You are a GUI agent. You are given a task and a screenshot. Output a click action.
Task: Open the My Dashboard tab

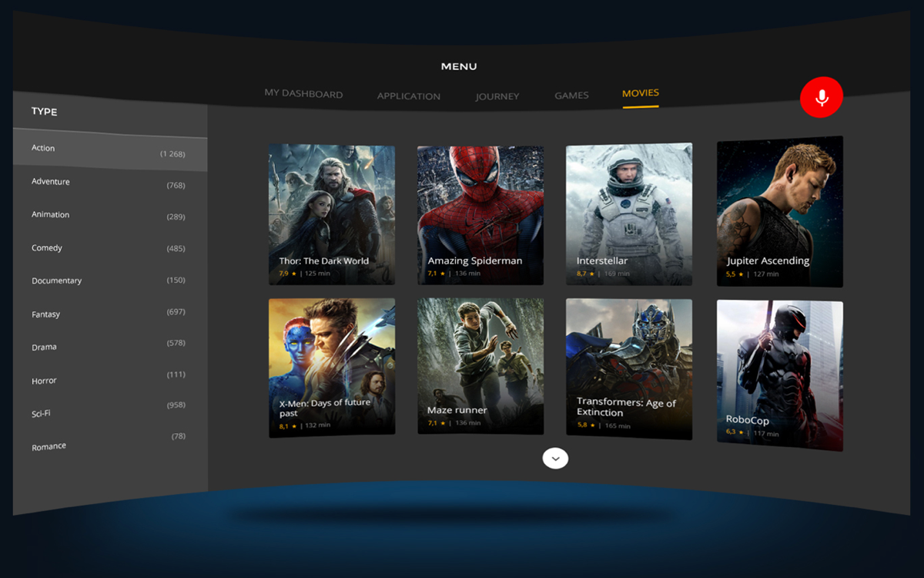coord(303,93)
